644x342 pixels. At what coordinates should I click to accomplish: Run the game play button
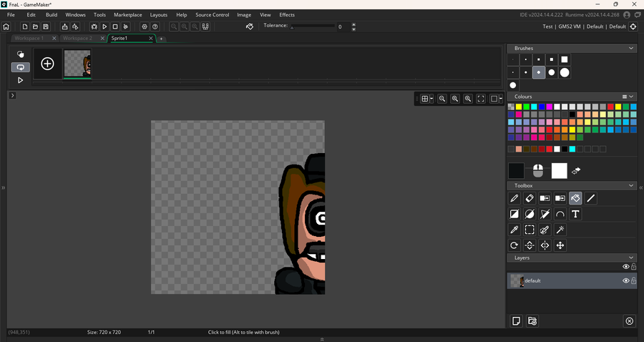pos(104,26)
